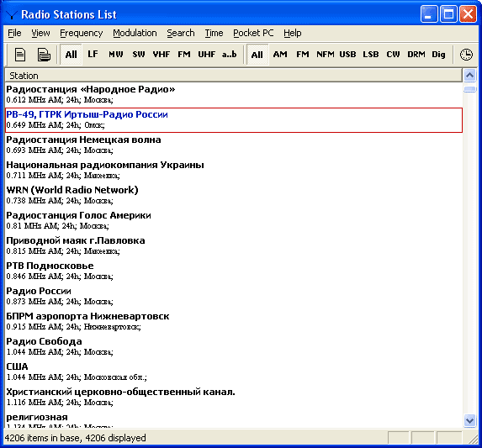Click the antenna icon in title bar
The image size is (482, 448).
[x=12, y=15]
